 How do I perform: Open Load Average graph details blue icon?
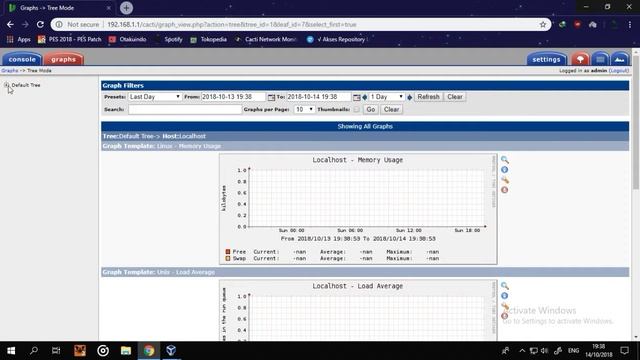505,296
